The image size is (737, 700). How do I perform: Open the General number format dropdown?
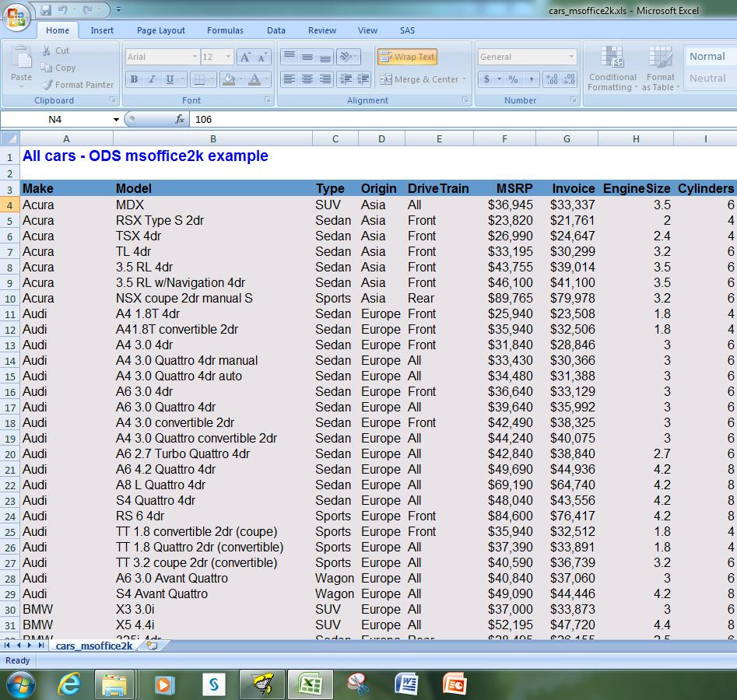(x=571, y=57)
